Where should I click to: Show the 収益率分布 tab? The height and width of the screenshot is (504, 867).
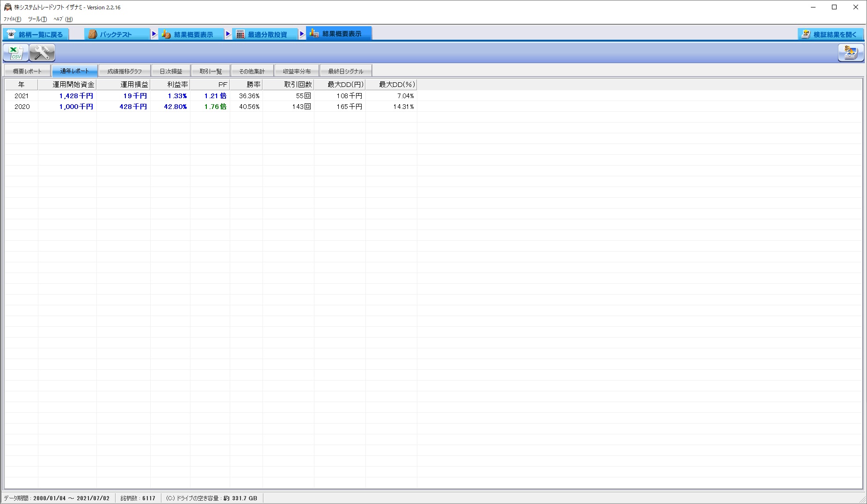(297, 71)
